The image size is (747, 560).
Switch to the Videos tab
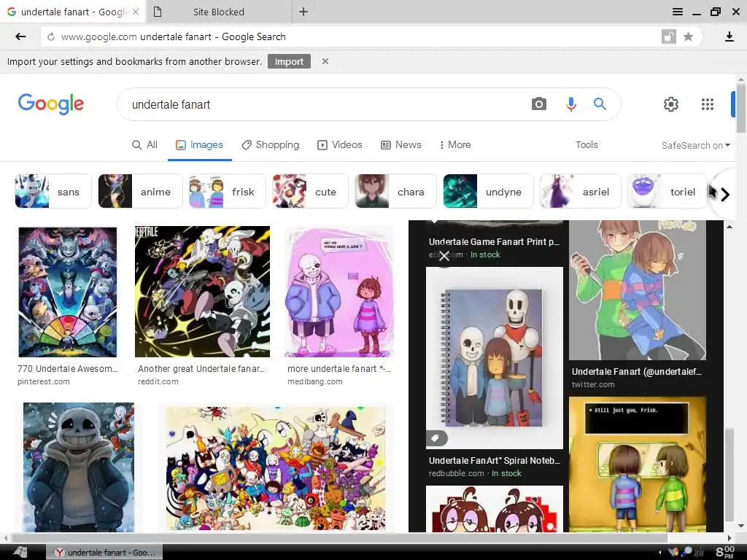pos(340,145)
